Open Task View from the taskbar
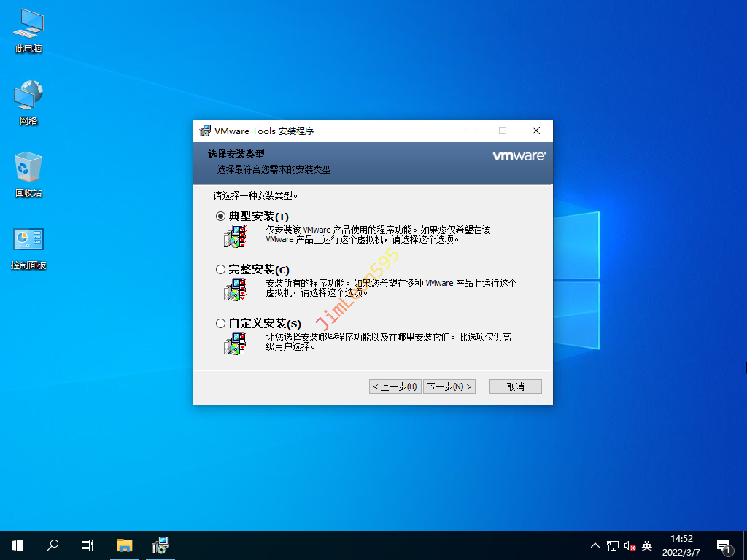Image resolution: width=747 pixels, height=560 pixels. coord(88,545)
